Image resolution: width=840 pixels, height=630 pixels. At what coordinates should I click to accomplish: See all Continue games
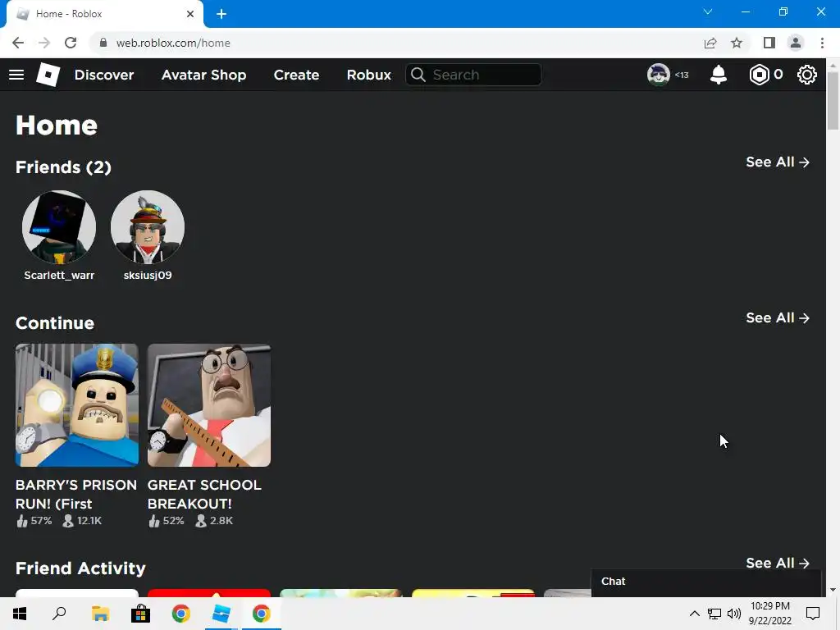click(x=778, y=317)
